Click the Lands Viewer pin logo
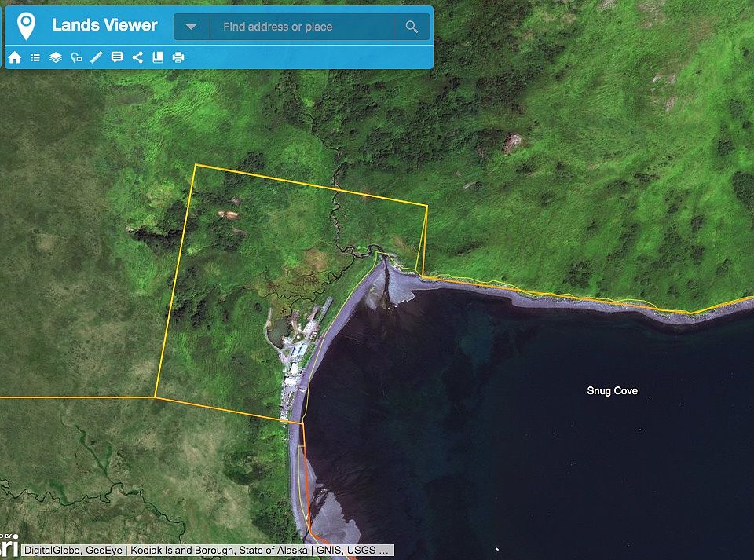Screen dimensions: 754x560 pyautogui.click(x=26, y=26)
